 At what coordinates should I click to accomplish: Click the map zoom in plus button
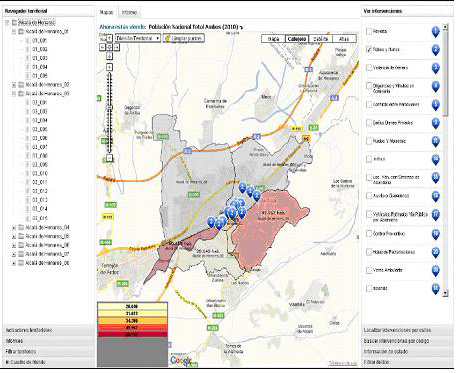click(x=109, y=67)
